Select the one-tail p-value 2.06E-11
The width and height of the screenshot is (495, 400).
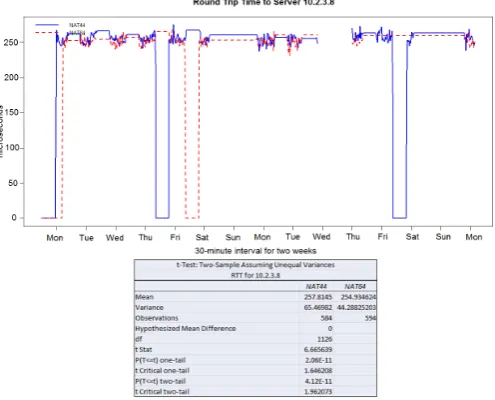pyautogui.click(x=318, y=360)
